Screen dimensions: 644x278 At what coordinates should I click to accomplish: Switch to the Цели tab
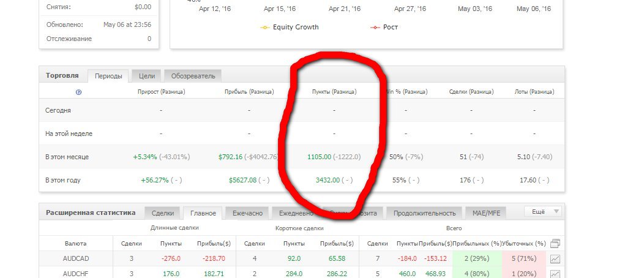pyautogui.click(x=147, y=76)
